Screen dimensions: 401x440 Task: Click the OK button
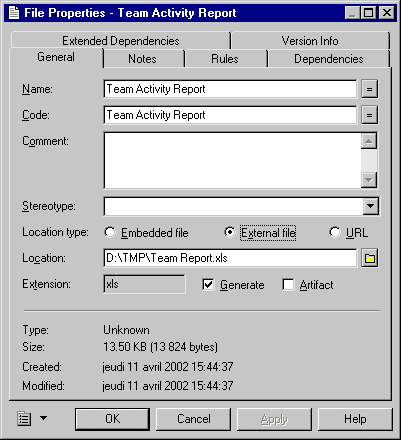point(113,419)
